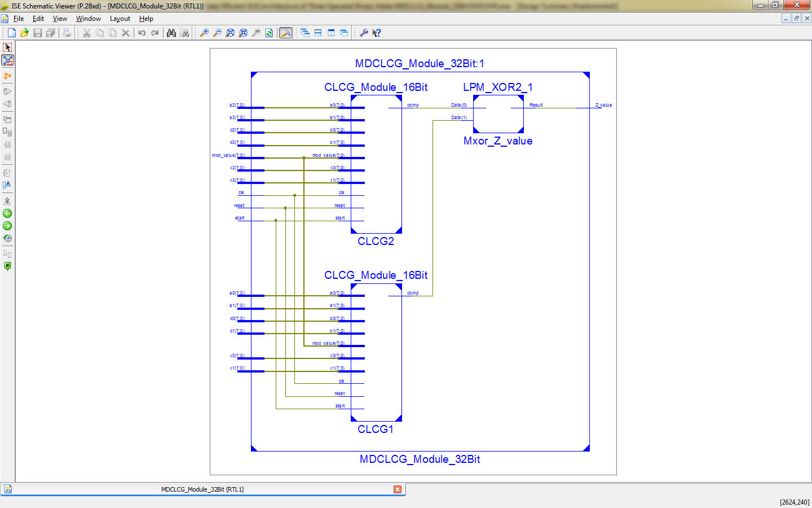
Task: Toggle the highlighted hammer tool button
Action: click(x=286, y=33)
